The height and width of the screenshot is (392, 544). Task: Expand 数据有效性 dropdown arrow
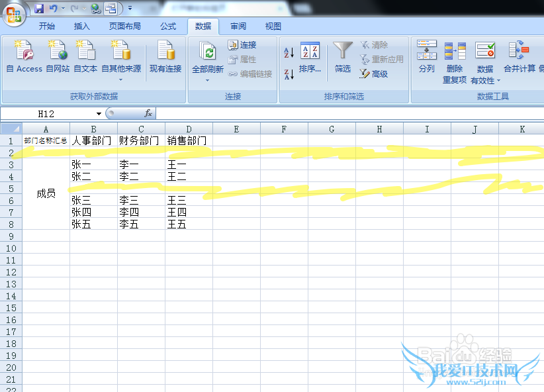[499, 81]
